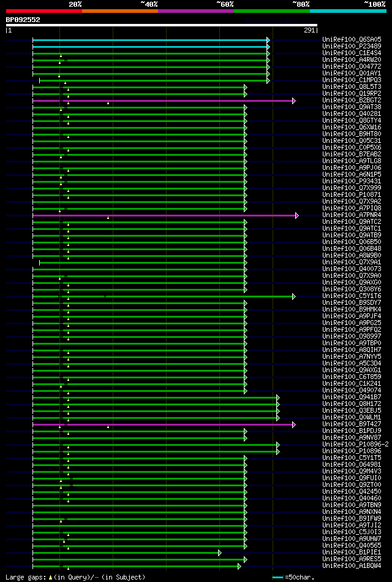The image size is (392, 582).
Task: Open the UniRef100_Q7X999 hit label
Action: (x=352, y=188)
